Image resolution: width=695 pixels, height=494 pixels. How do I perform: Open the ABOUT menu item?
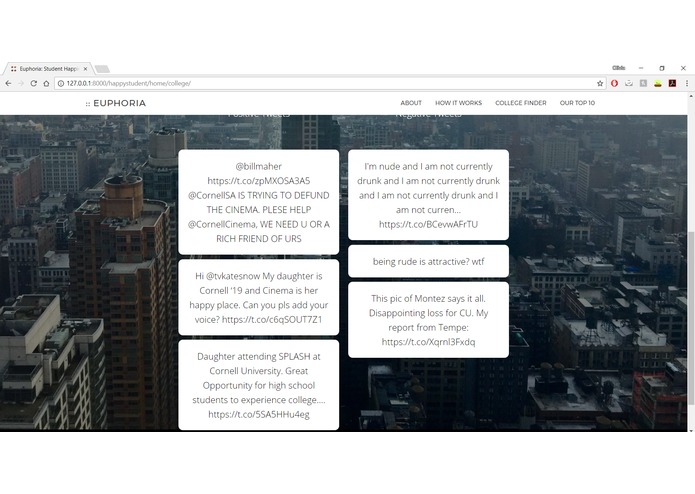(x=411, y=103)
